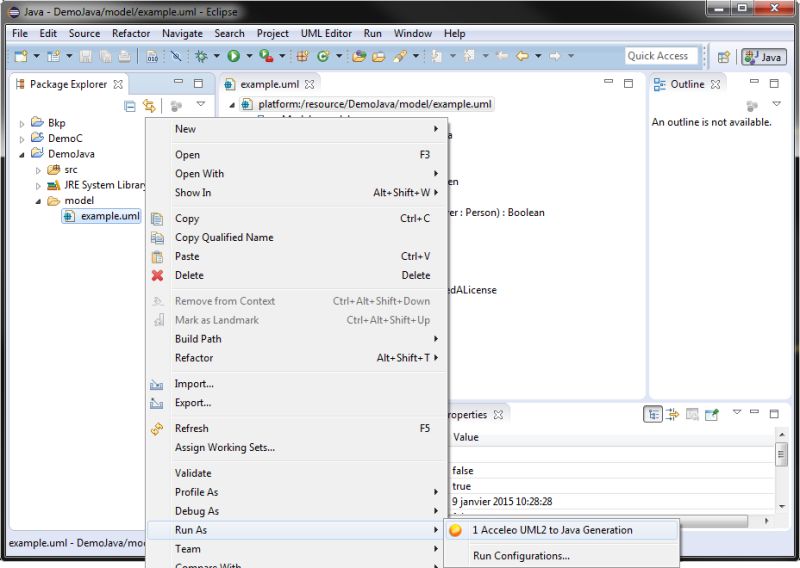Image resolution: width=800 pixels, height=568 pixels.
Task: Click the Debug bug toolbar icon
Action: 202,56
